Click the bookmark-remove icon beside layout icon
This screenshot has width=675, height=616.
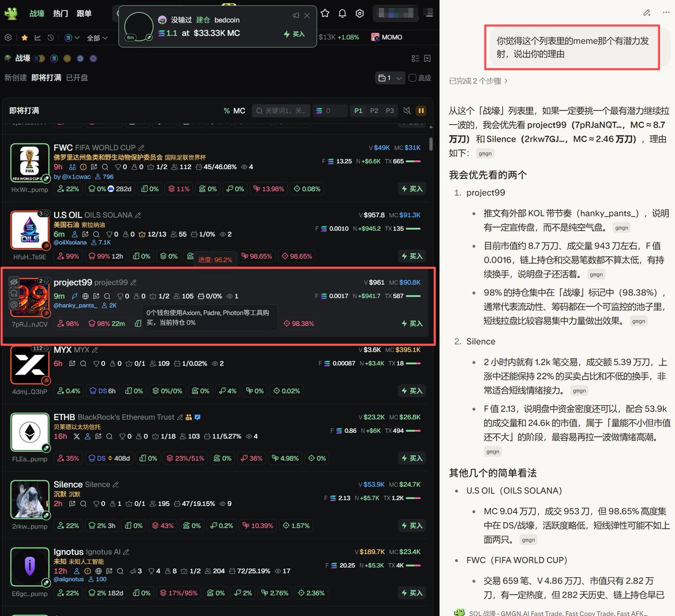(427, 58)
